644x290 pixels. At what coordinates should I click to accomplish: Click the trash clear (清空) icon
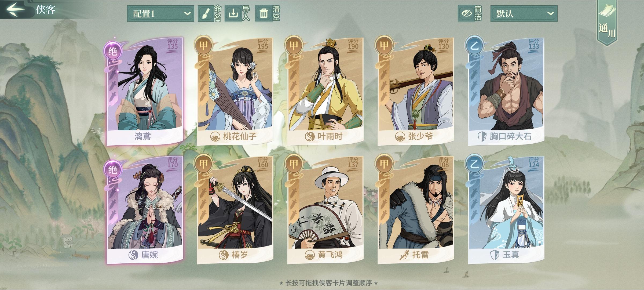(264, 13)
